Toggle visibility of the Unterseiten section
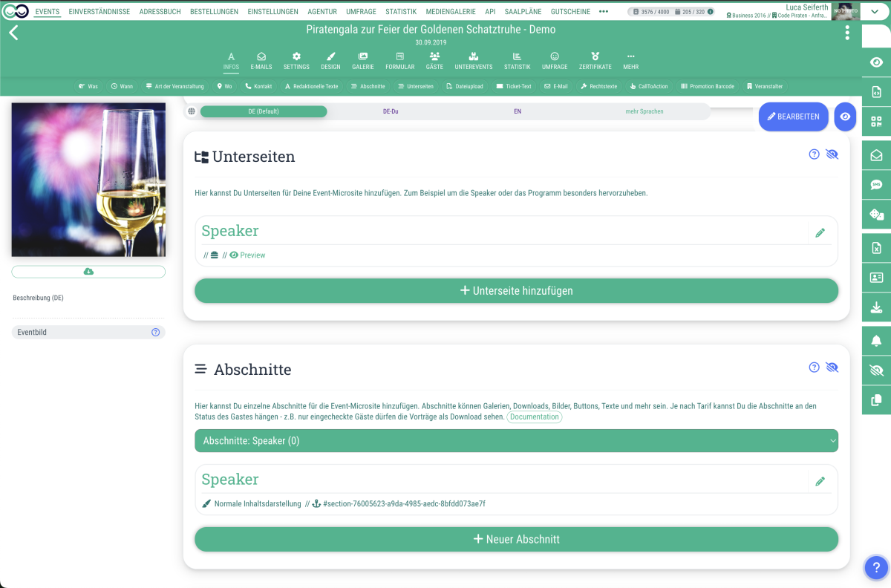The width and height of the screenshot is (891, 588). click(832, 154)
